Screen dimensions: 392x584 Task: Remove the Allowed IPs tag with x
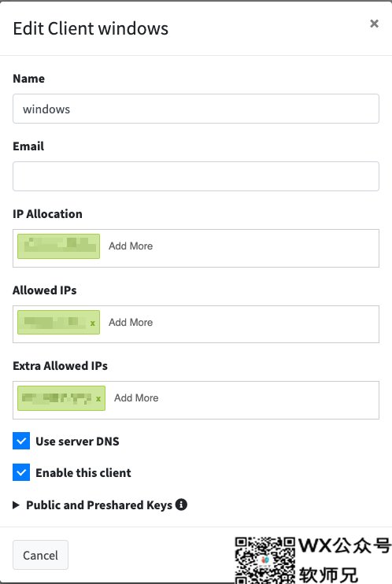click(x=93, y=323)
